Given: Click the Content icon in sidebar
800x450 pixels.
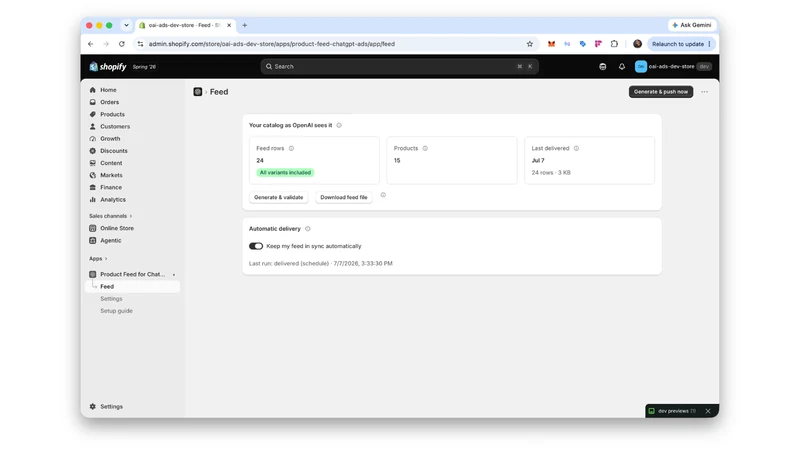Looking at the screenshot, I should tap(92, 163).
